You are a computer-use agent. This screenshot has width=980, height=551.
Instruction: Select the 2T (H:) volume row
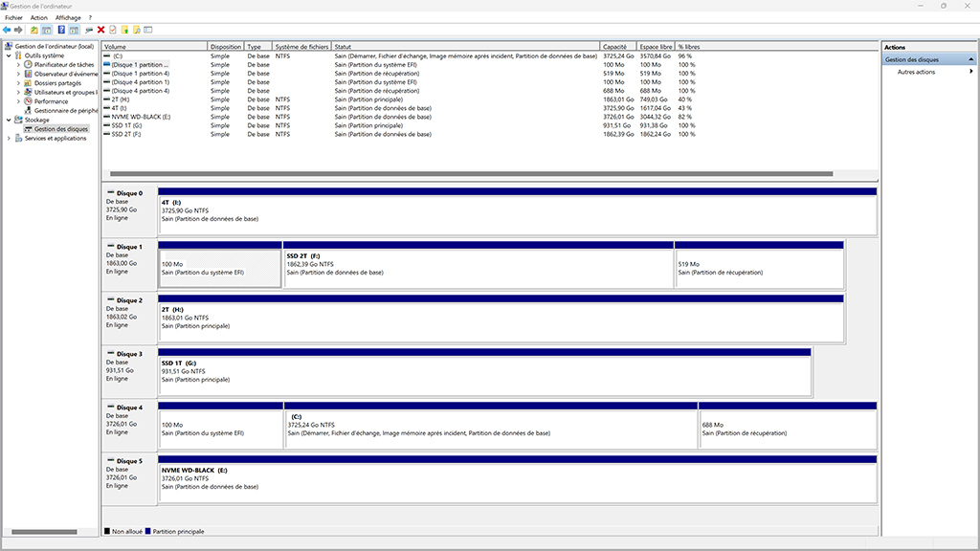point(399,99)
